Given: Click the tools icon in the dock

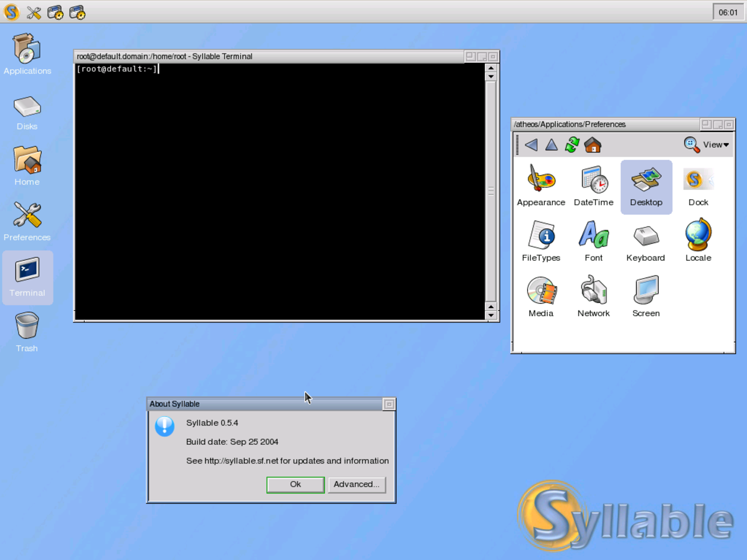Looking at the screenshot, I should tap(34, 12).
